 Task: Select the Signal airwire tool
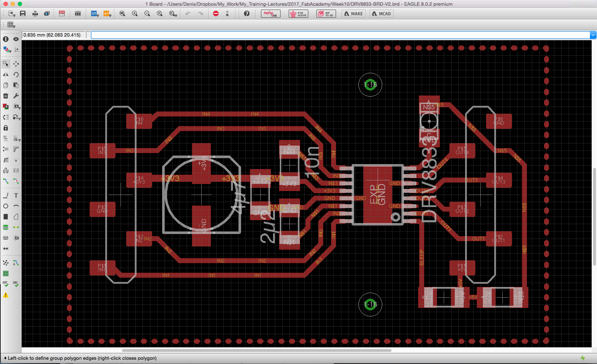tap(16, 227)
